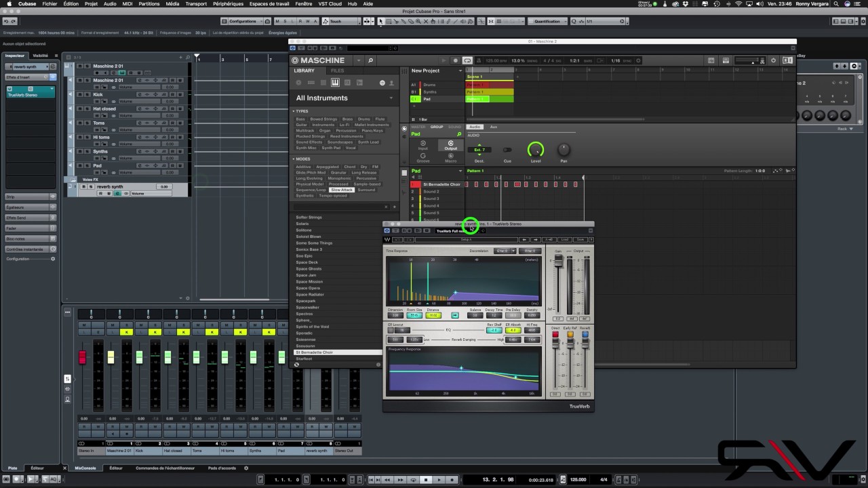Click the TrueVerb Room Size value field

[x=414, y=315]
